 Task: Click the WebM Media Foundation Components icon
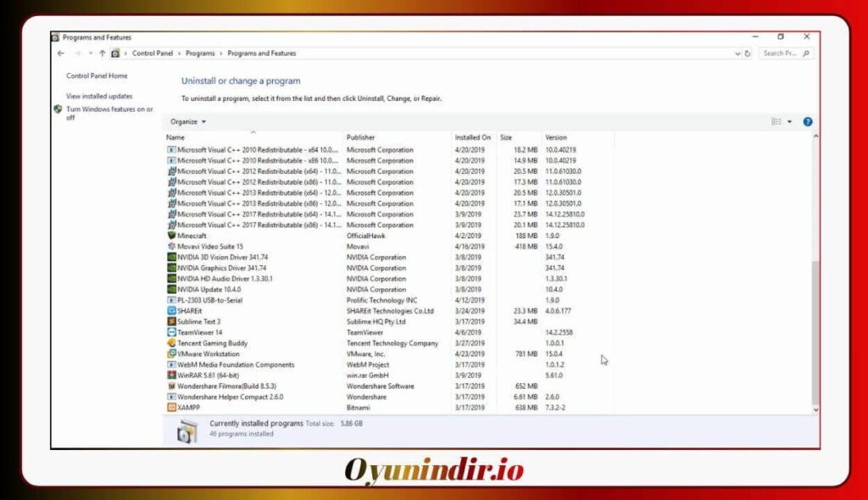pos(171,364)
